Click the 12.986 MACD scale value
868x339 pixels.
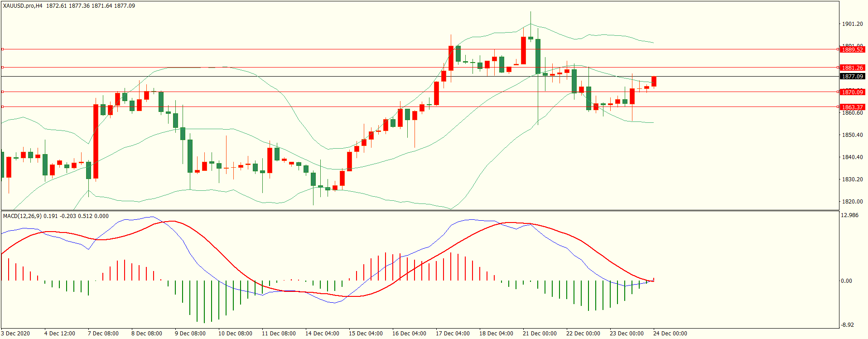[849, 215]
